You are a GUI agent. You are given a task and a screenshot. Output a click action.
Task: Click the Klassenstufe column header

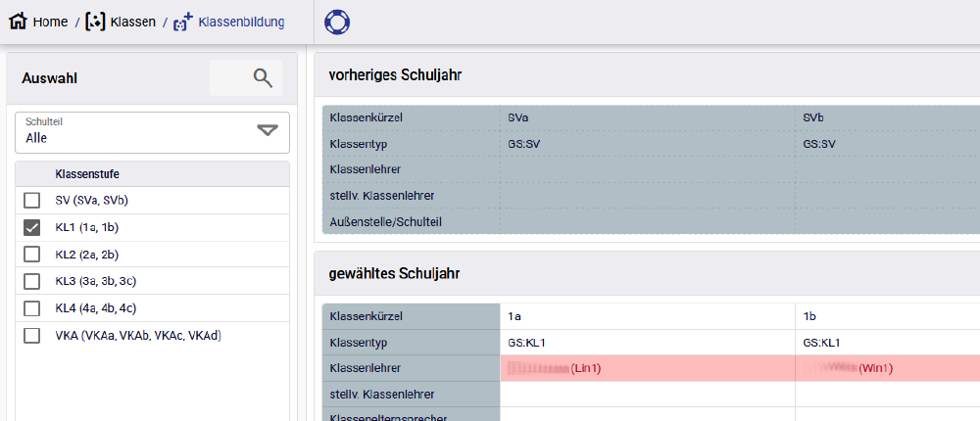[87, 174]
